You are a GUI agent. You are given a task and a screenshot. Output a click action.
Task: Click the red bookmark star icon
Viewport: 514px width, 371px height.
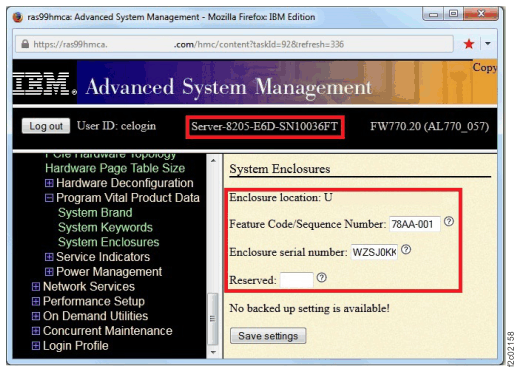coord(469,44)
